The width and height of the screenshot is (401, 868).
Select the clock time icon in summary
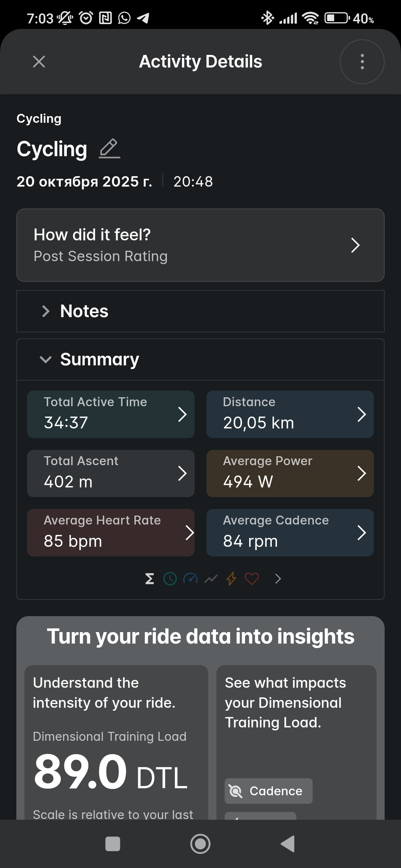point(170,579)
